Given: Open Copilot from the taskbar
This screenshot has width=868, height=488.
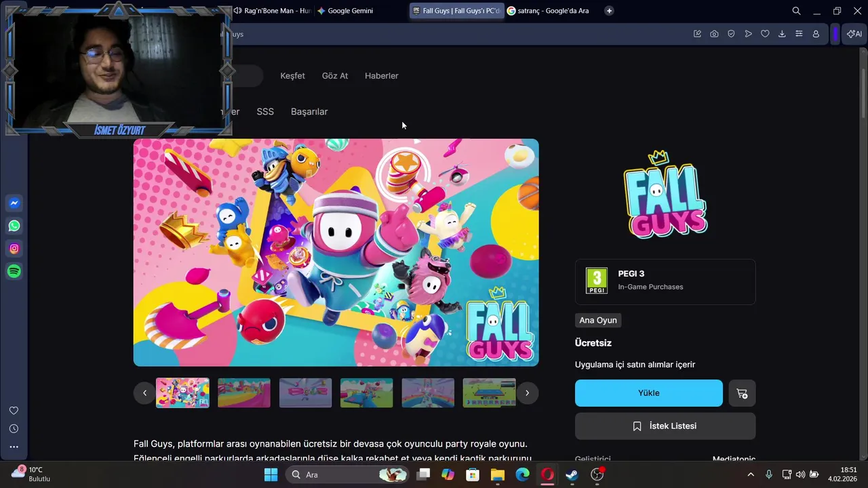Looking at the screenshot, I should click(448, 474).
